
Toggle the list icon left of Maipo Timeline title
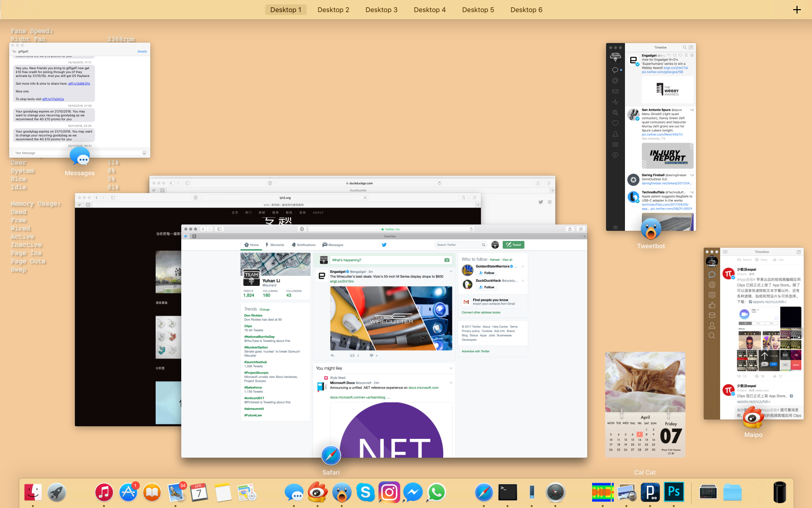tap(725, 252)
